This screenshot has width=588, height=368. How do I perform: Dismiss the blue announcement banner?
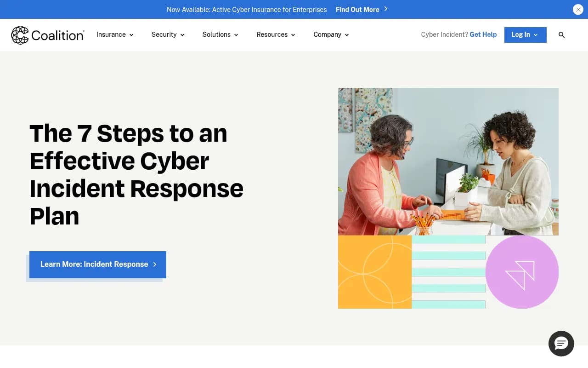pos(578,10)
